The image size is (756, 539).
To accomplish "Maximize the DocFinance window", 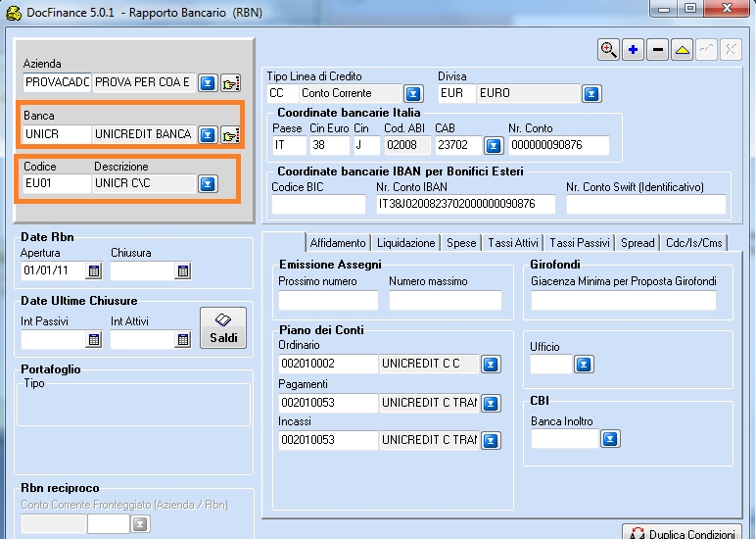I will (690, 8).
